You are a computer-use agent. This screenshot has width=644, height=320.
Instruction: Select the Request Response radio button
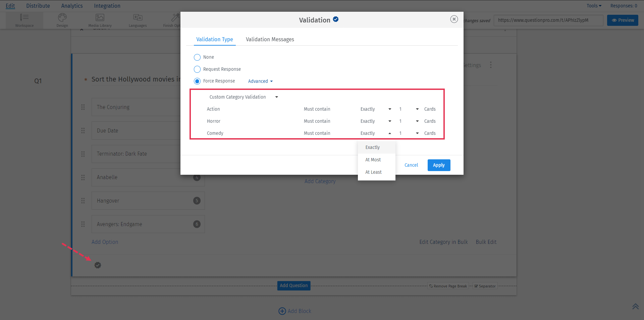[x=197, y=69]
